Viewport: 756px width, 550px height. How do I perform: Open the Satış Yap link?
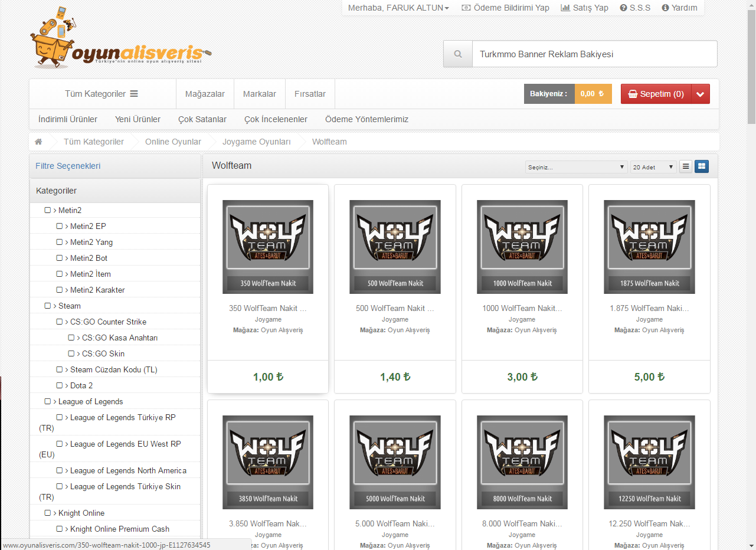584,8
